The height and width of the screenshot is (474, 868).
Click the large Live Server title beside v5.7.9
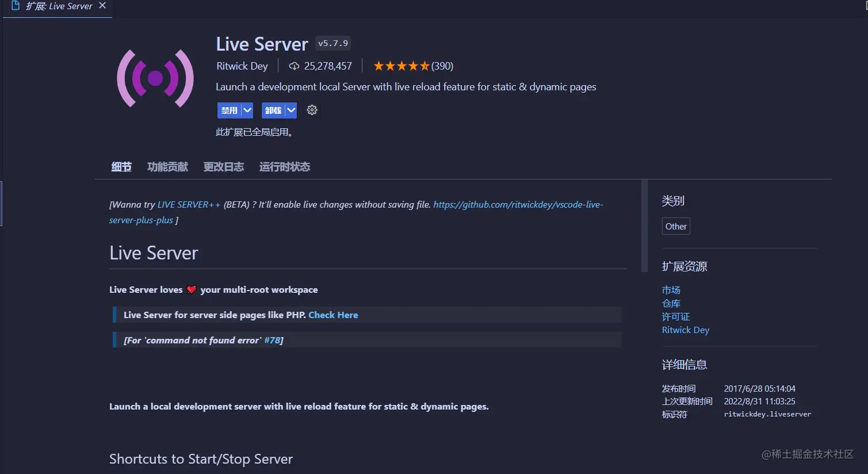pyautogui.click(x=262, y=44)
